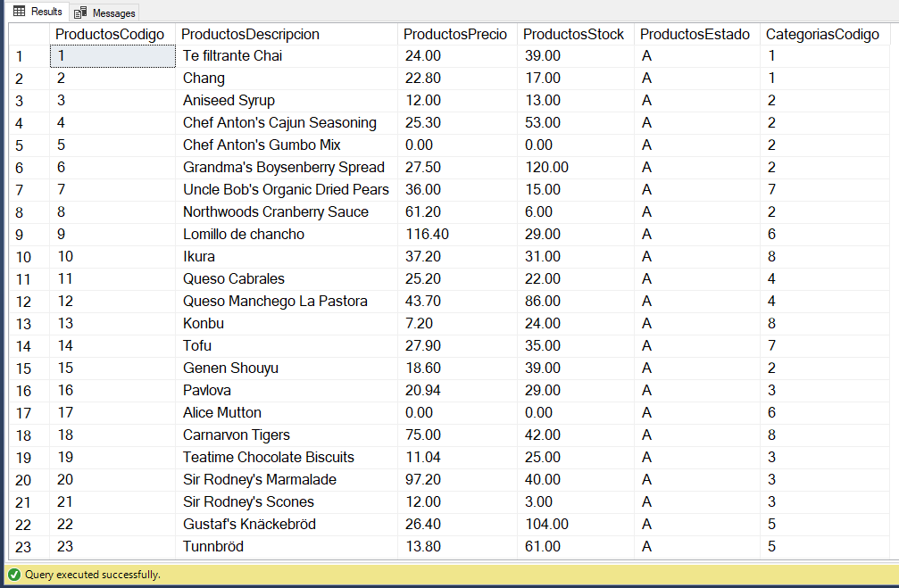This screenshot has width=899, height=588.
Task: Click the 'Queso Cabrales' cell
Action: point(287,279)
